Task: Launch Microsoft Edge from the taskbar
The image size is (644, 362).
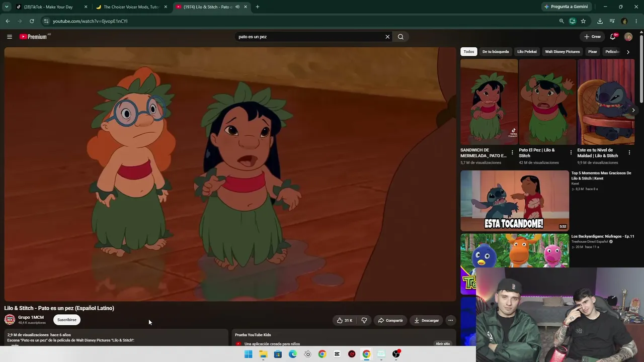Action: click(x=293, y=354)
